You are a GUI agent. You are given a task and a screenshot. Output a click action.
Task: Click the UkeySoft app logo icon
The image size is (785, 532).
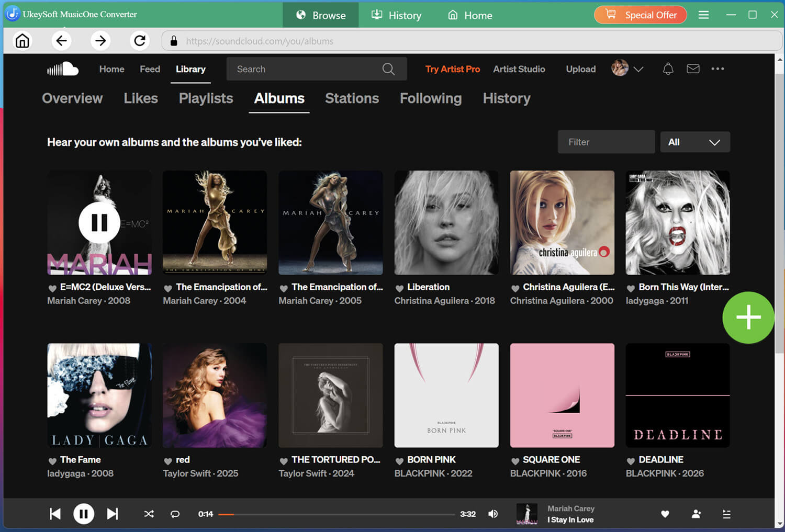click(13, 14)
